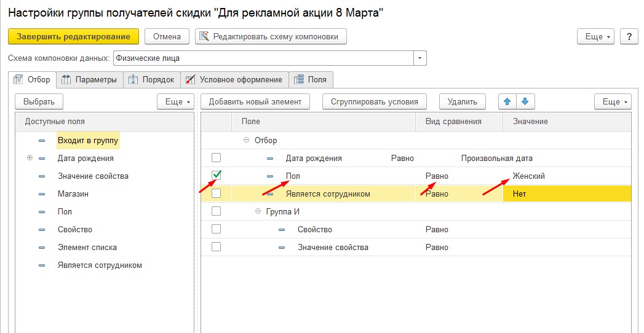Image resolution: width=644 pixels, height=333 pixels.
Task: Switch to the Условное оформление tab
Action: (x=234, y=80)
